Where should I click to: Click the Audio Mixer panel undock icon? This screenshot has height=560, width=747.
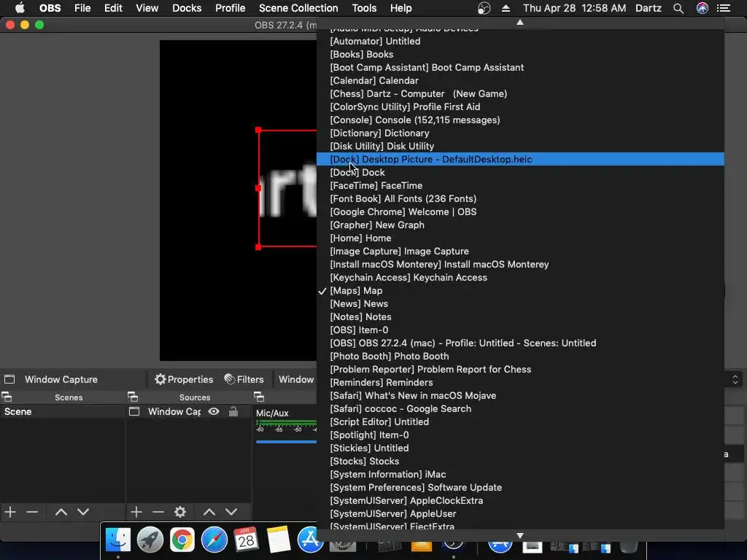pyautogui.click(x=259, y=397)
